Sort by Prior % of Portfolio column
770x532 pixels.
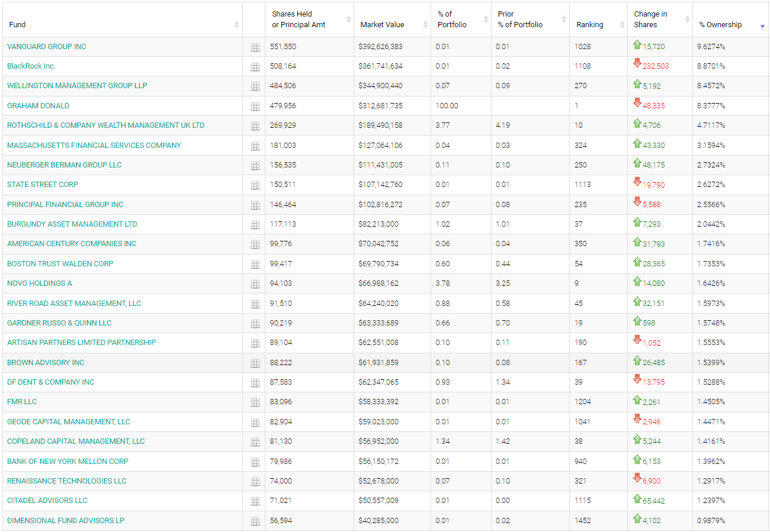point(530,20)
